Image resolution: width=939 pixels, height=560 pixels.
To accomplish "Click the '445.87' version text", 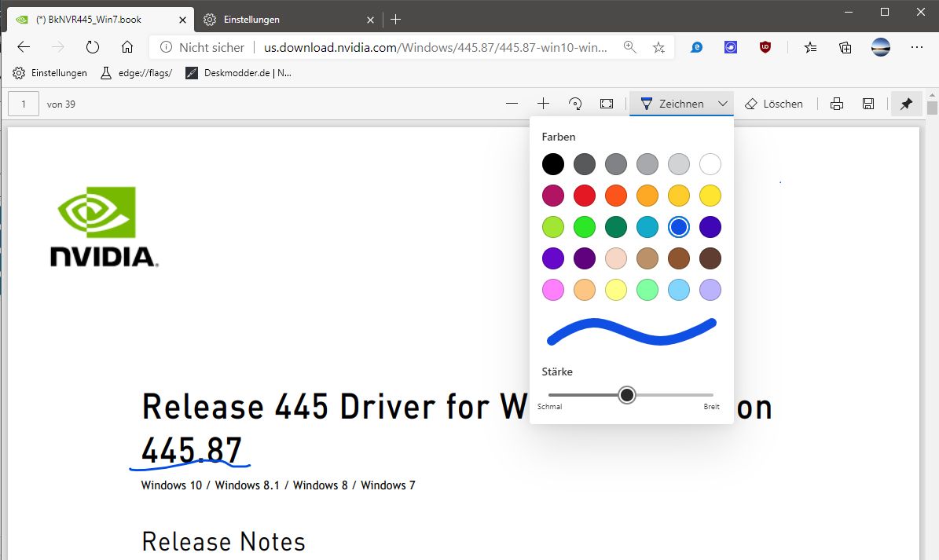I will (x=192, y=450).
